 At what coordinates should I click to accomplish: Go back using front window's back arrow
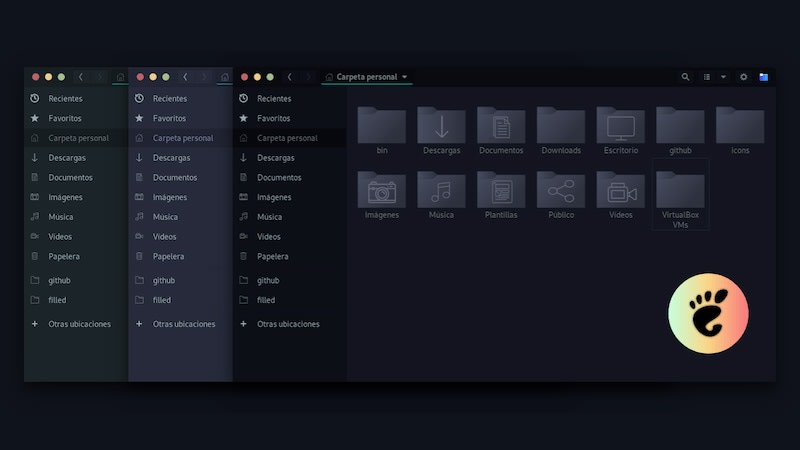click(x=290, y=77)
